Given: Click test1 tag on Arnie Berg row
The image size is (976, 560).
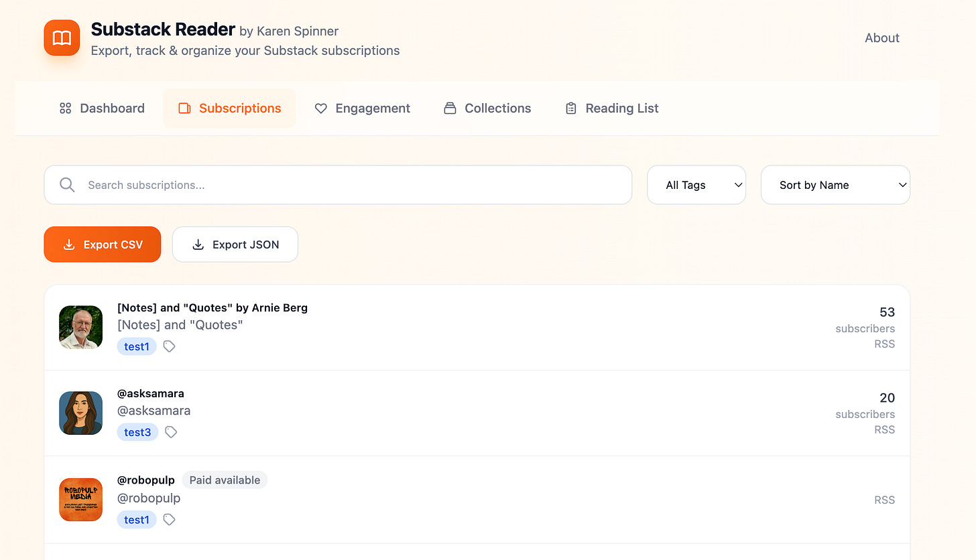Looking at the screenshot, I should click(x=137, y=346).
